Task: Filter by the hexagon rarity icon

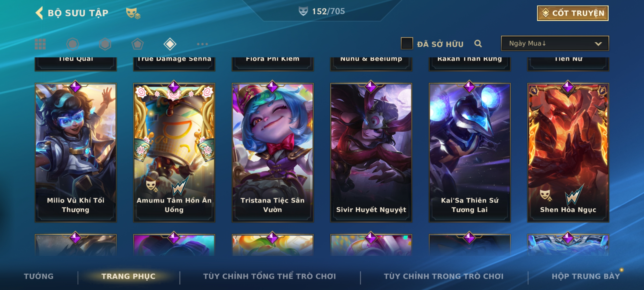Action: click(x=105, y=44)
